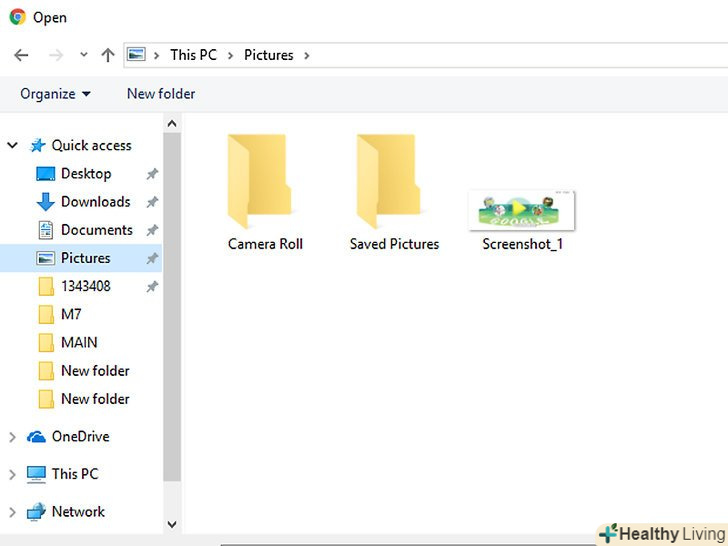The height and width of the screenshot is (546, 728).
Task: Click the pin icon beside Pictures
Action: [x=152, y=259]
